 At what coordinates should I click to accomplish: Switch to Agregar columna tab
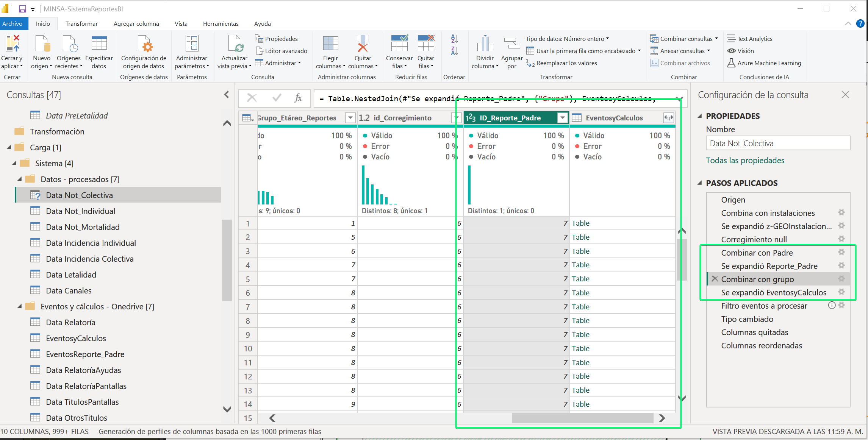pos(136,23)
